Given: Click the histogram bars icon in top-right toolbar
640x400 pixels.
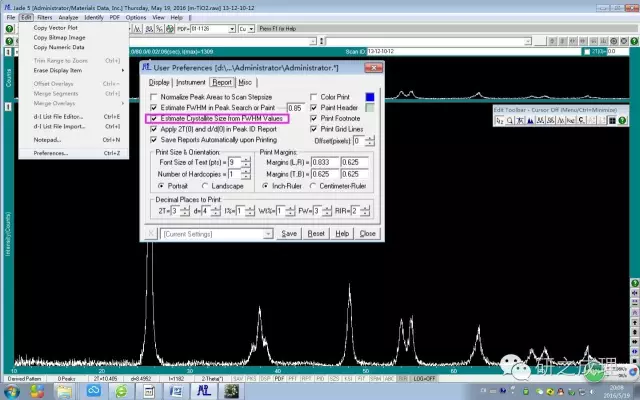Looking at the screenshot, I should (603, 41).
